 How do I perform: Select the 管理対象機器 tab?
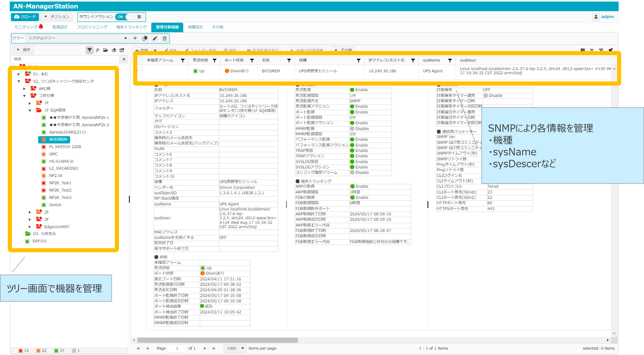167,27
